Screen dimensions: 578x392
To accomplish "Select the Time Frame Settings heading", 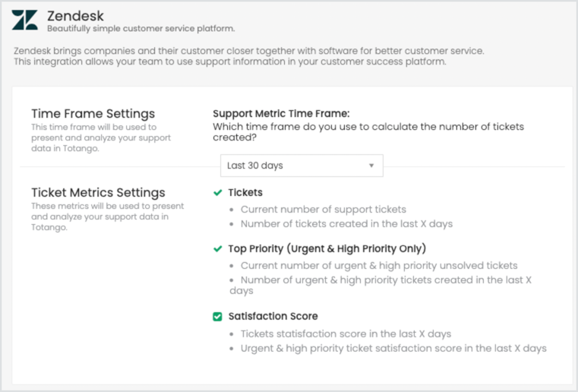I will pos(93,114).
